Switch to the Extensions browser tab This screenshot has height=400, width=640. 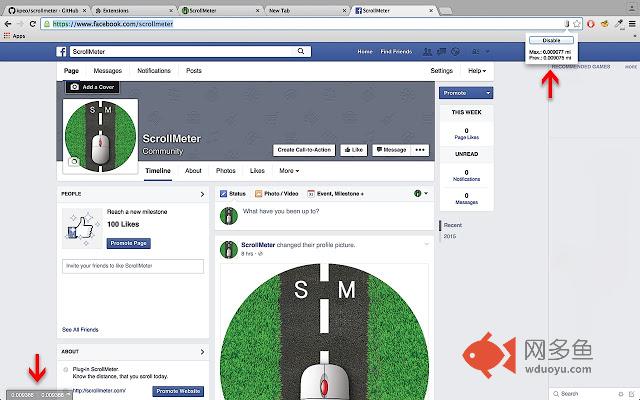pos(133,10)
